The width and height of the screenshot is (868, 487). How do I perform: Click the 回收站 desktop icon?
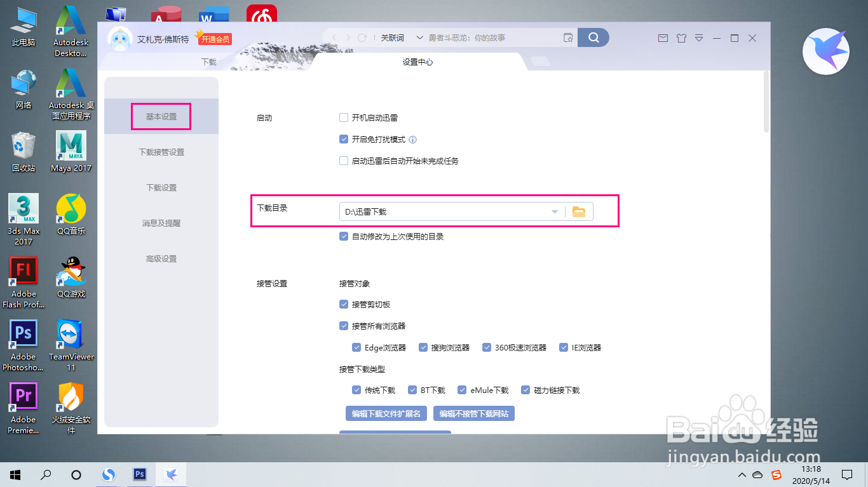tap(24, 152)
